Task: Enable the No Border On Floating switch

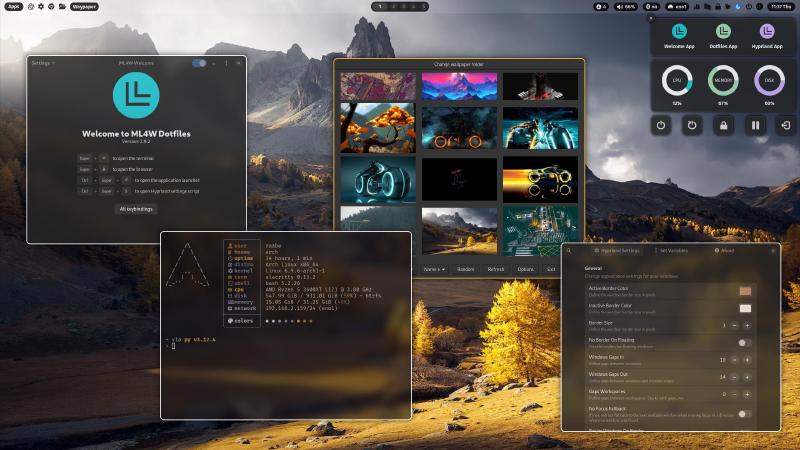Action: (744, 342)
